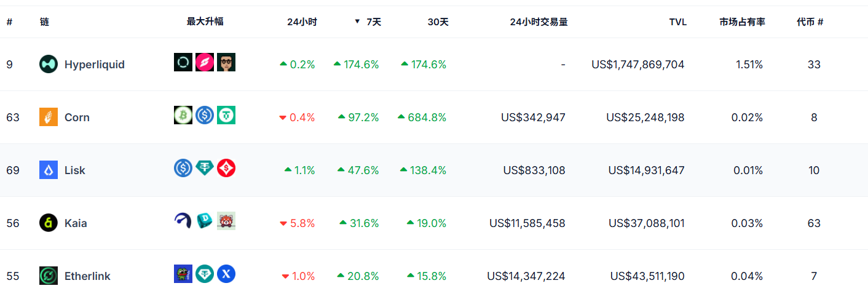
Task: Open the green Bitcoin token in Corn row
Action: click(183, 115)
